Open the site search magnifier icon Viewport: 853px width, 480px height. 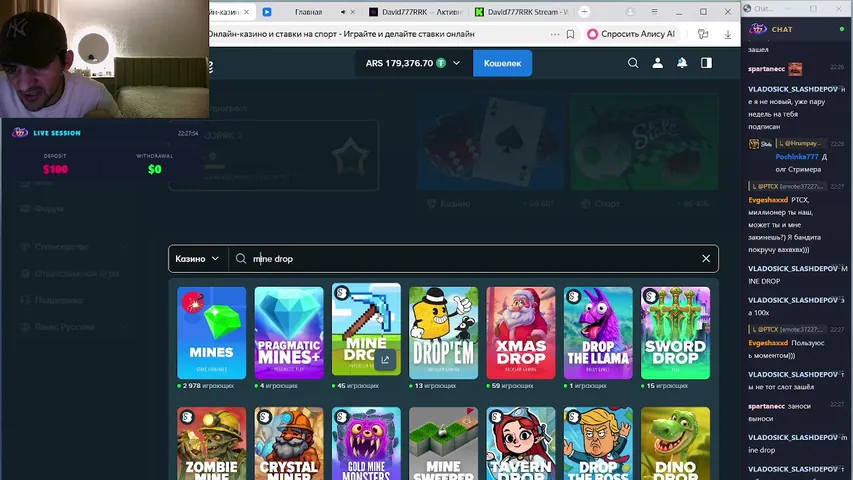click(633, 63)
